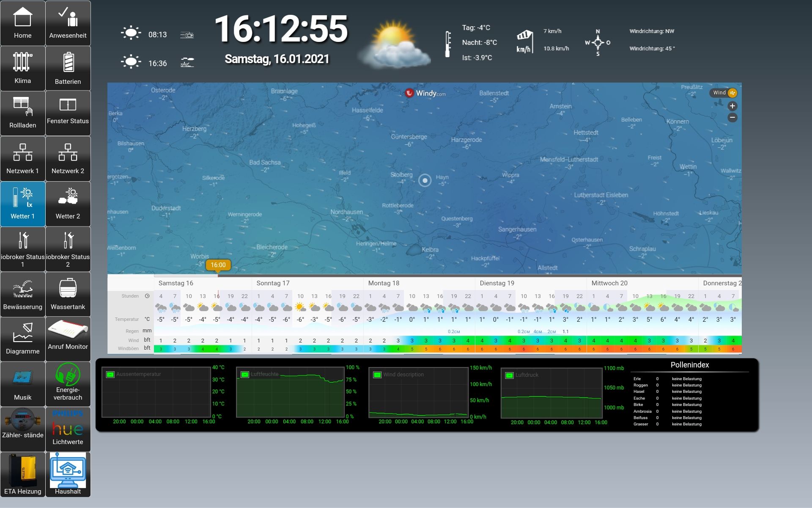This screenshot has height=508, width=812.
Task: Zoom out on the Windy map
Action: point(732,118)
